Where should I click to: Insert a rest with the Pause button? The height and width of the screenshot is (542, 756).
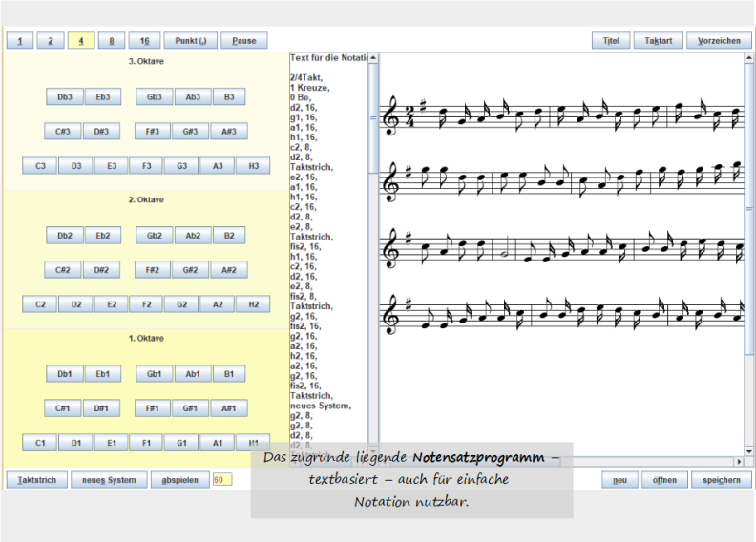click(244, 41)
